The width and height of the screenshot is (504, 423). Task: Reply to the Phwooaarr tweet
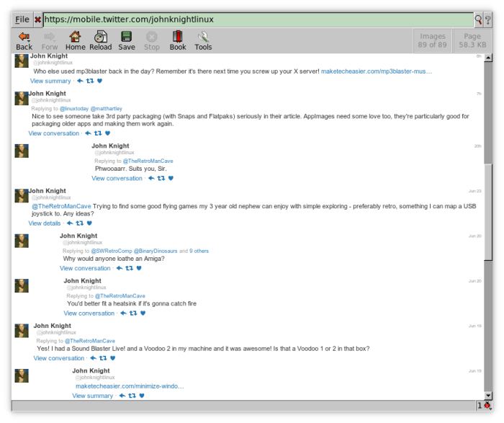[x=151, y=178]
